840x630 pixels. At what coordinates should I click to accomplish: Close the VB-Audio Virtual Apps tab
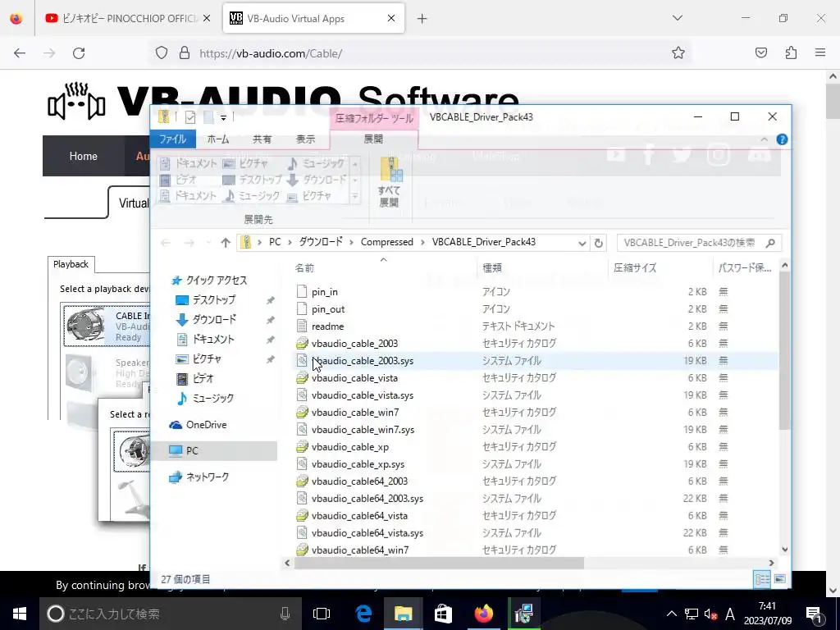pyautogui.click(x=391, y=18)
